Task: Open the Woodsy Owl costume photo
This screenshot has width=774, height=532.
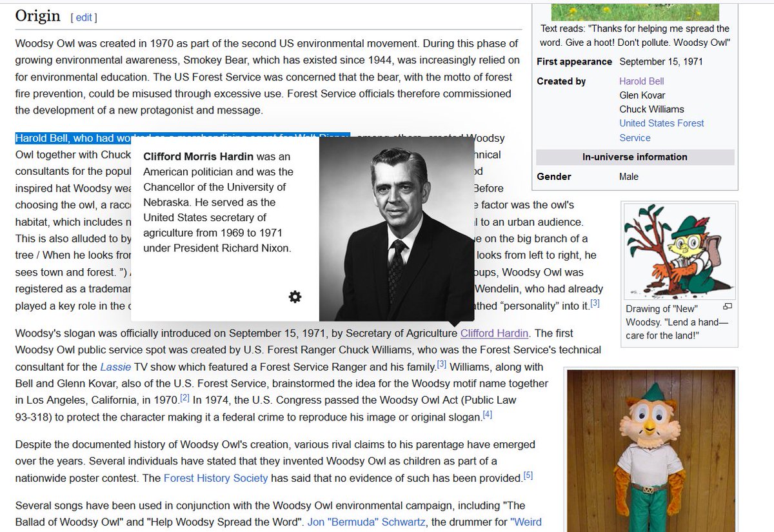Action: pos(650,450)
